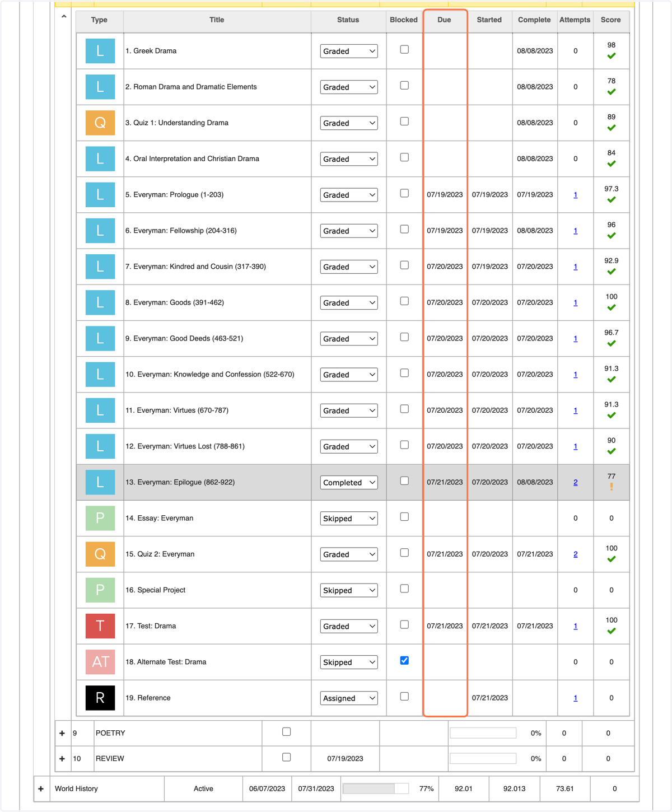
Task: Click green checkmark under Test: Drama score
Action: (612, 631)
